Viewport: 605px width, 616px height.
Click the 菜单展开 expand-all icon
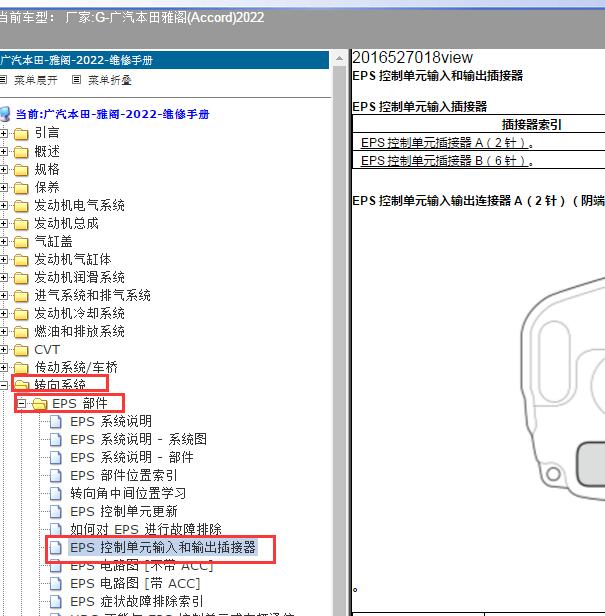(3, 80)
